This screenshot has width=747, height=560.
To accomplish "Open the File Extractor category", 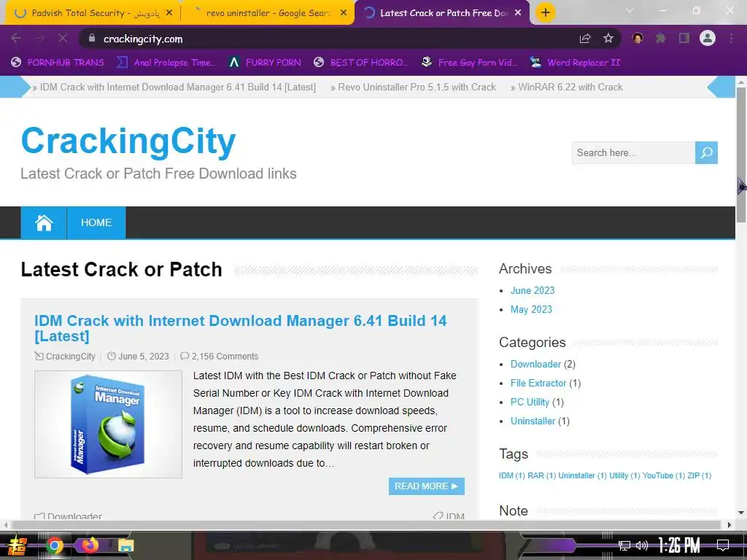I will [x=538, y=384].
